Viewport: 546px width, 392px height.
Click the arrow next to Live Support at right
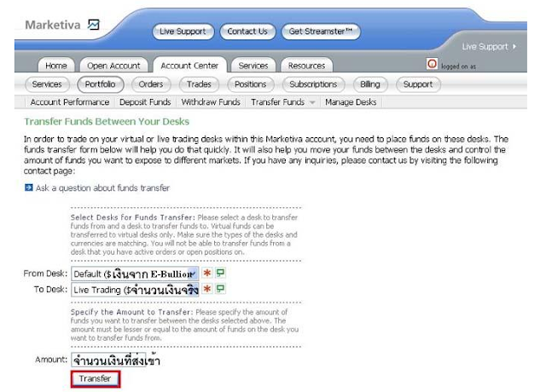[514, 47]
